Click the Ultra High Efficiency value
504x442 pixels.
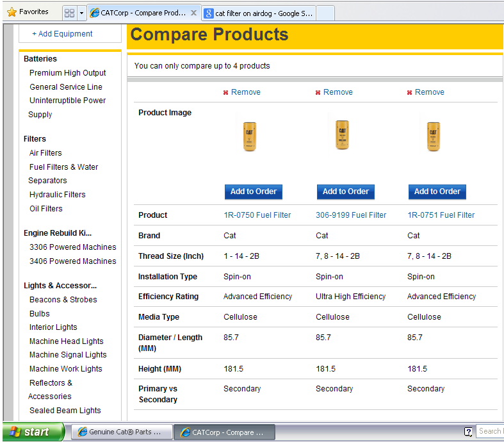click(x=350, y=297)
